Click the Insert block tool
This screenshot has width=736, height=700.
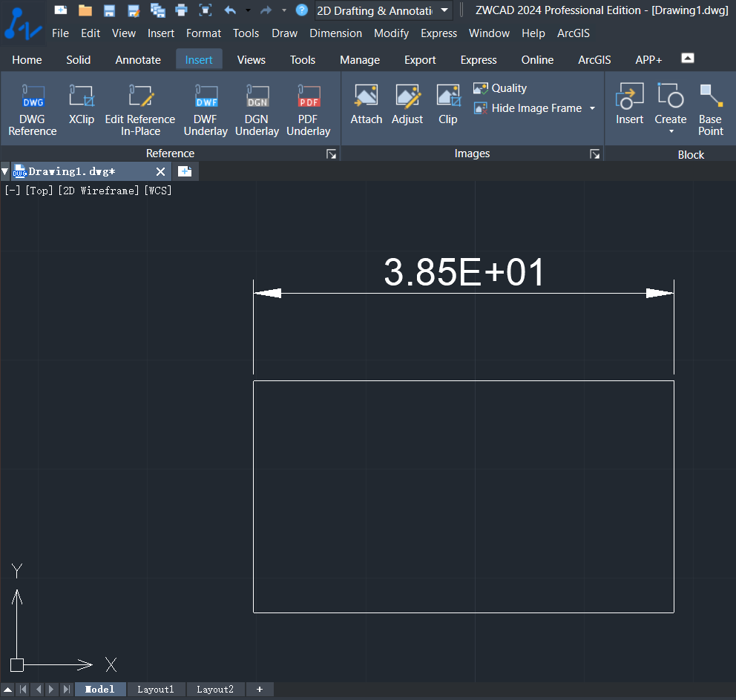629,105
